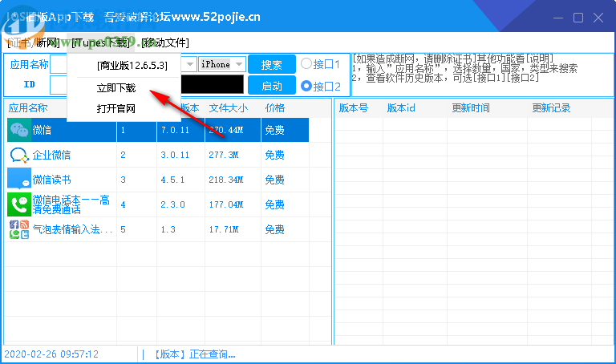Click version cell 7.0.11
This screenshot has width=616, height=364.
click(x=175, y=130)
